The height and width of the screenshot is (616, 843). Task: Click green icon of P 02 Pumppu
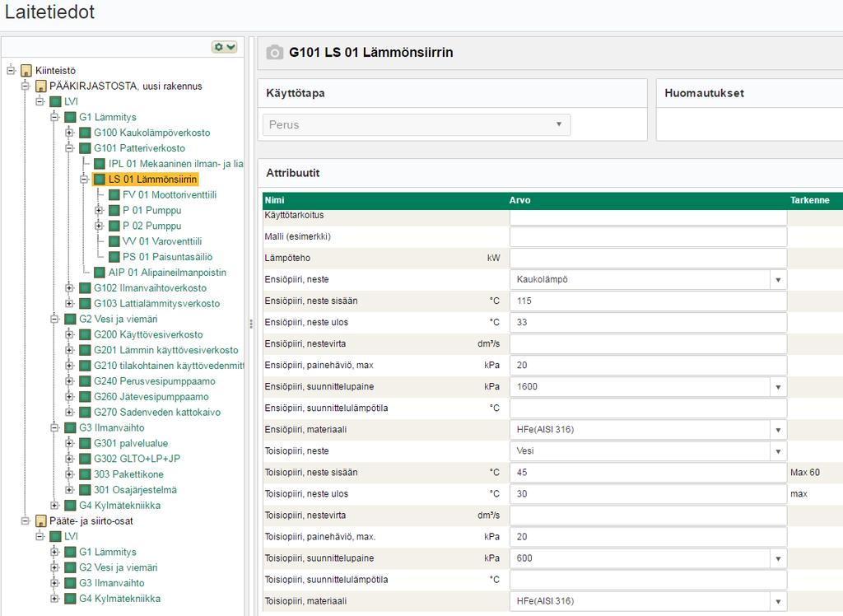pyautogui.click(x=114, y=226)
